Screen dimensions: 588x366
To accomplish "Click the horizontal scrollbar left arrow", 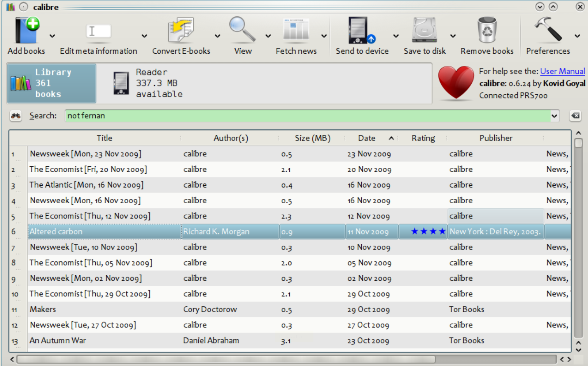I will 12,359.
